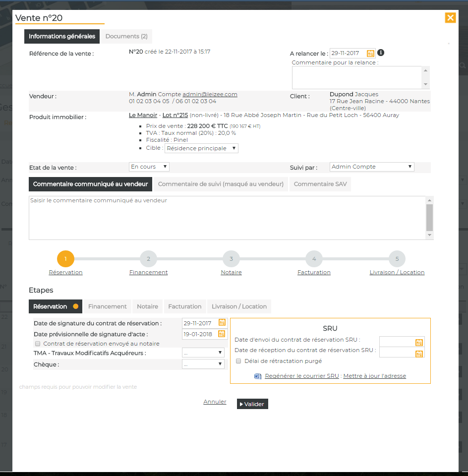Open the Financement tab under Etapes
This screenshot has height=476, width=468.
point(108,306)
